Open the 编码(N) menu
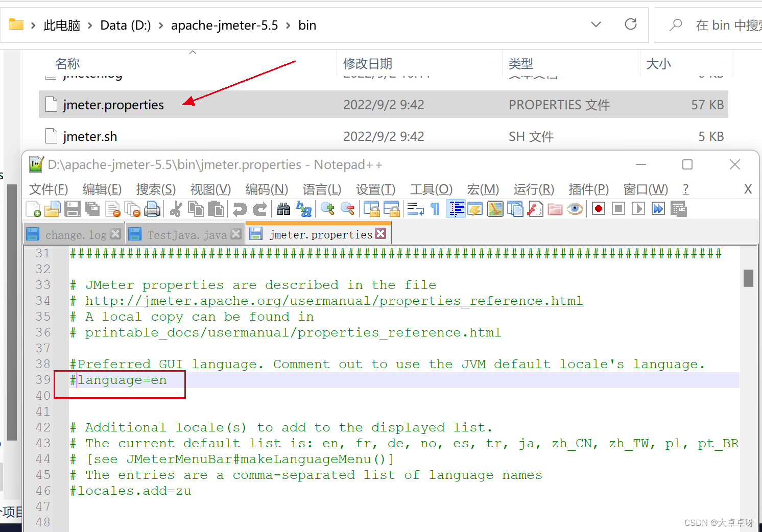The height and width of the screenshot is (532, 762). click(x=267, y=189)
